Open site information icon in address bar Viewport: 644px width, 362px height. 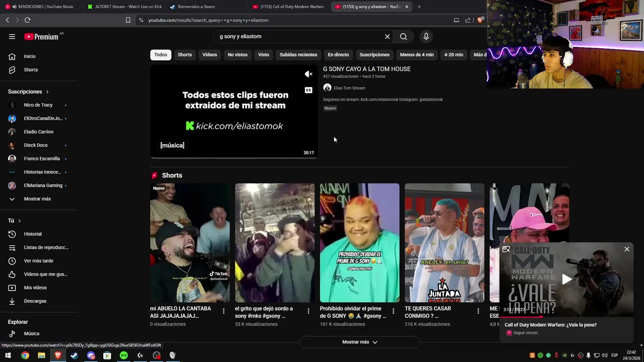tap(141, 20)
